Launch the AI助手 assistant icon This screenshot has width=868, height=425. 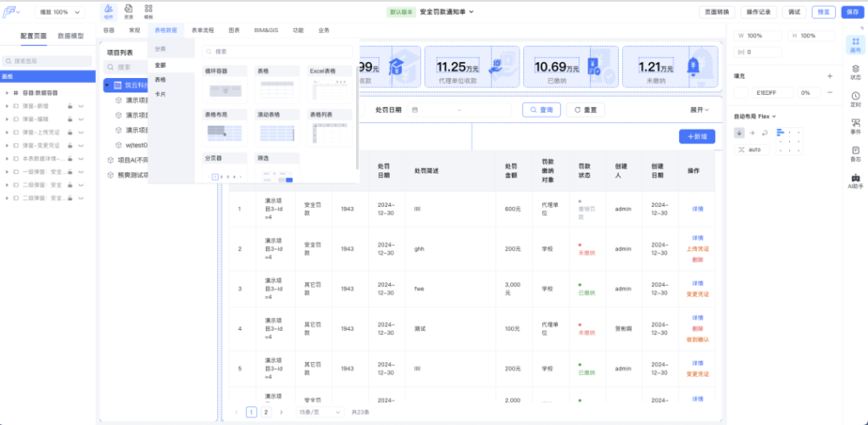(x=855, y=181)
